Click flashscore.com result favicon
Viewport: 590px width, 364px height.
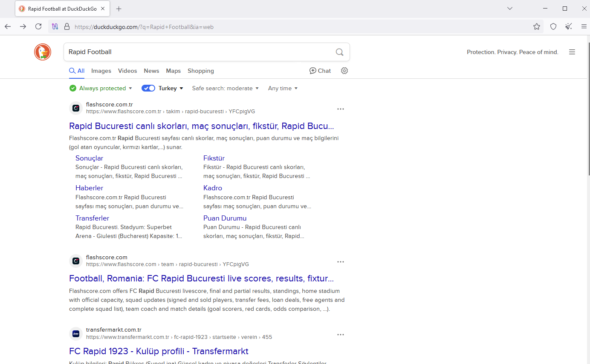[x=75, y=261]
